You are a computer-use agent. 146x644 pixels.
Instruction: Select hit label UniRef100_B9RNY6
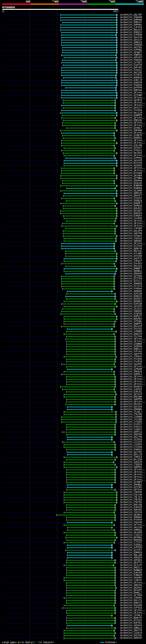point(131,552)
